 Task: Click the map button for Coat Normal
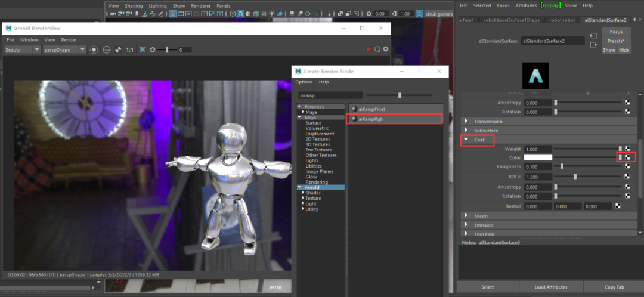[618, 206]
